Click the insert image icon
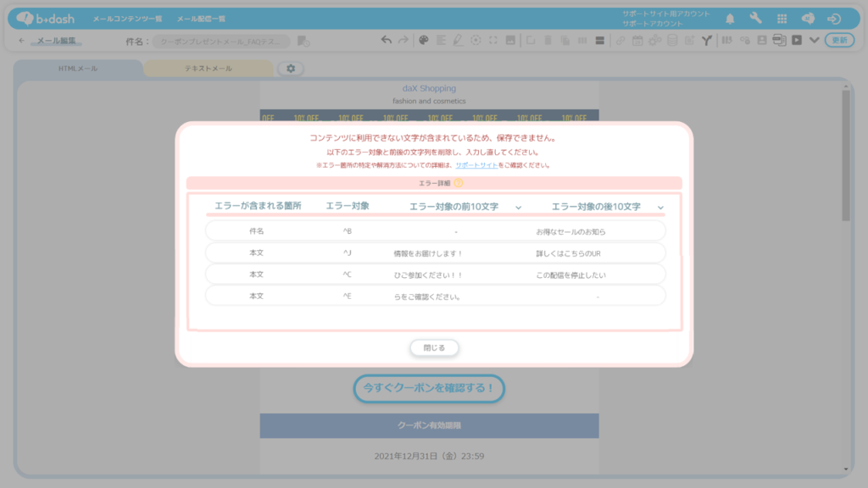Viewport: 868px width, 488px height. coord(510,40)
